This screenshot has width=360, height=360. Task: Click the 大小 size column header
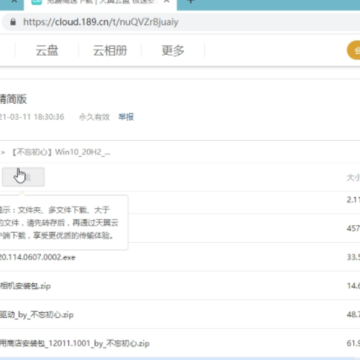click(x=353, y=178)
